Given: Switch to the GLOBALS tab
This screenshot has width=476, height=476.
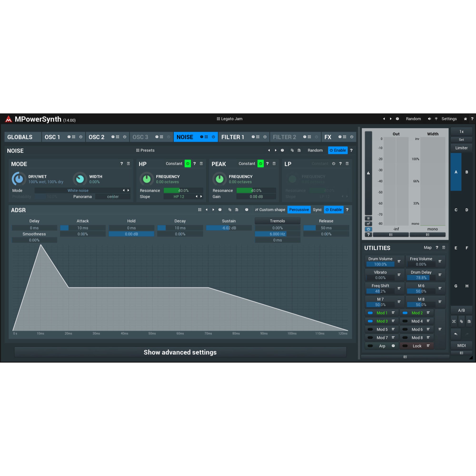Looking at the screenshot, I should pos(23,137).
